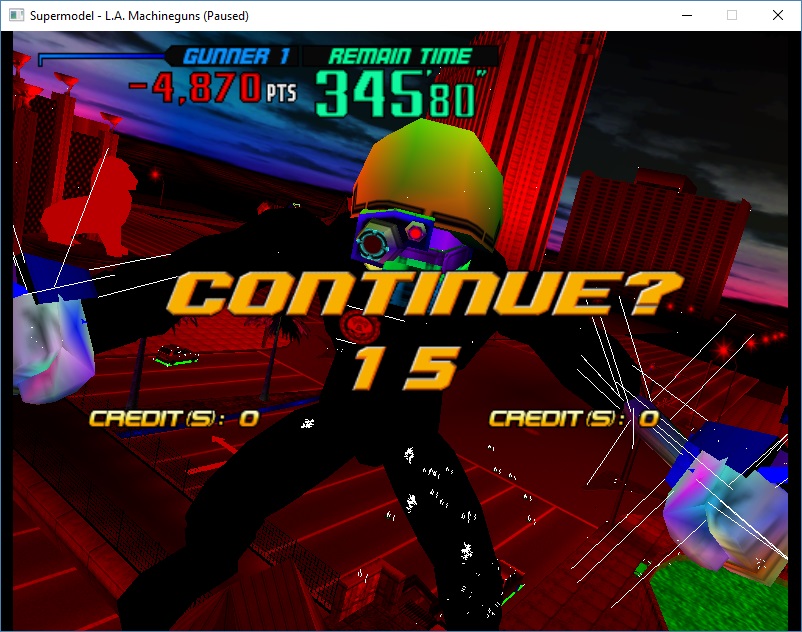Image resolution: width=802 pixels, height=632 pixels.
Task: Click the Supermodel app icon in title bar
Action: (16, 15)
